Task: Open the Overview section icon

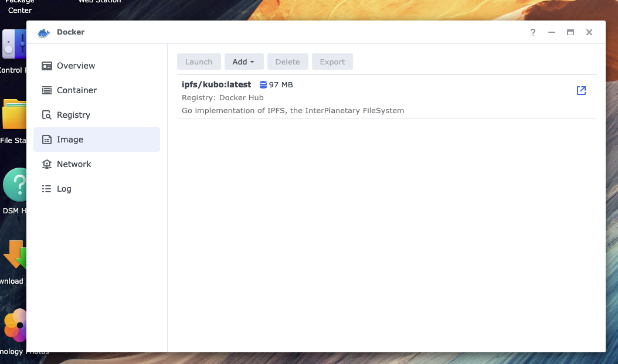Action: [47, 66]
